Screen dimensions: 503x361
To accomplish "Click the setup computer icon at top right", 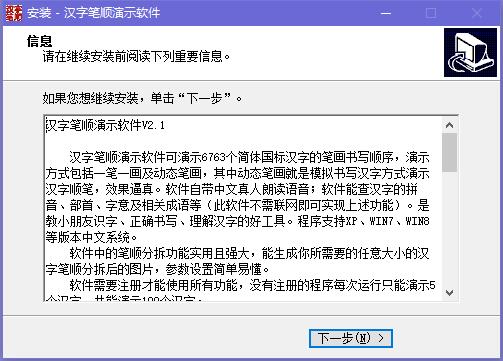I will point(470,52).
